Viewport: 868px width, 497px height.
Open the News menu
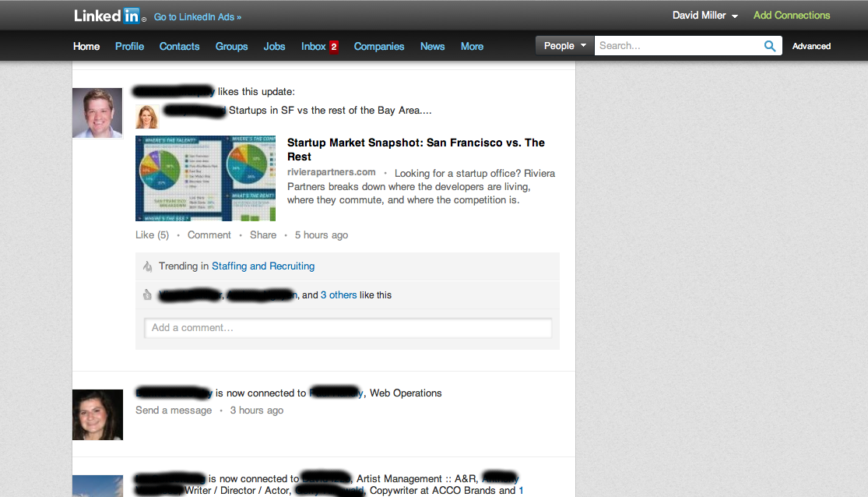(x=432, y=47)
